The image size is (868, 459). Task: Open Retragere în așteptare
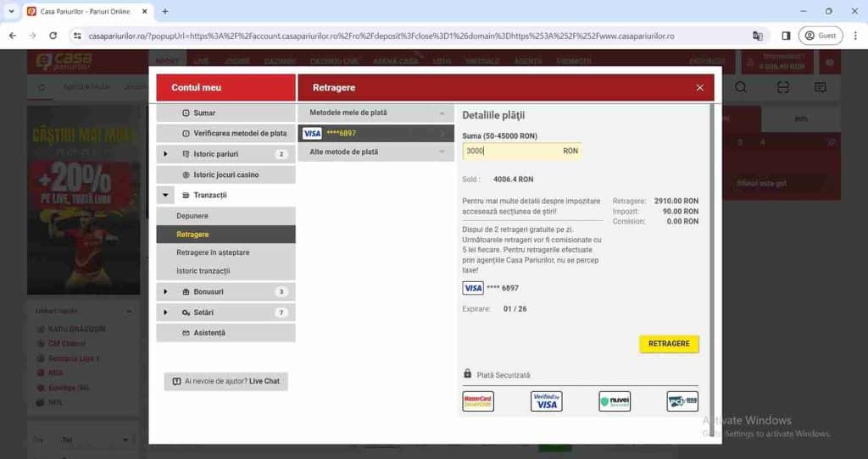coord(213,252)
